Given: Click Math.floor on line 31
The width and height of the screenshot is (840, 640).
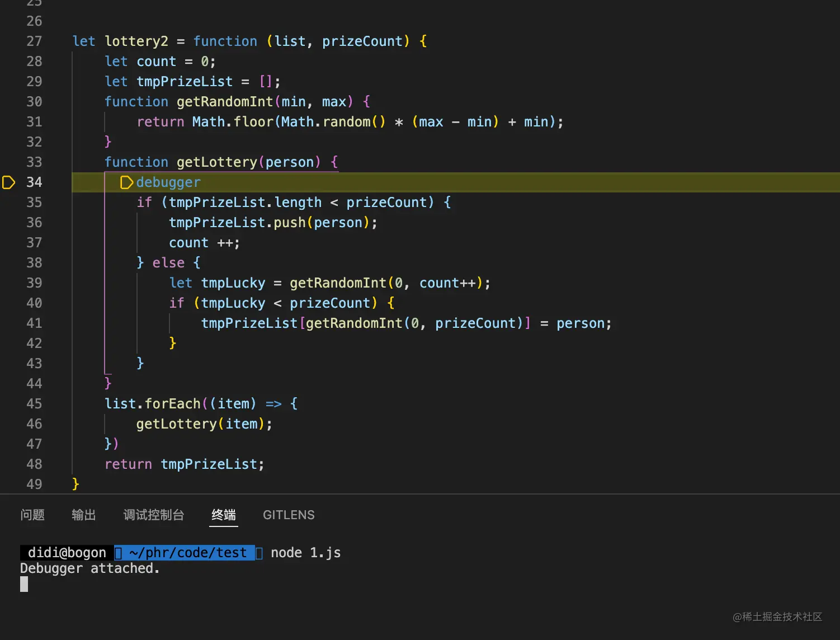Looking at the screenshot, I should [233, 122].
